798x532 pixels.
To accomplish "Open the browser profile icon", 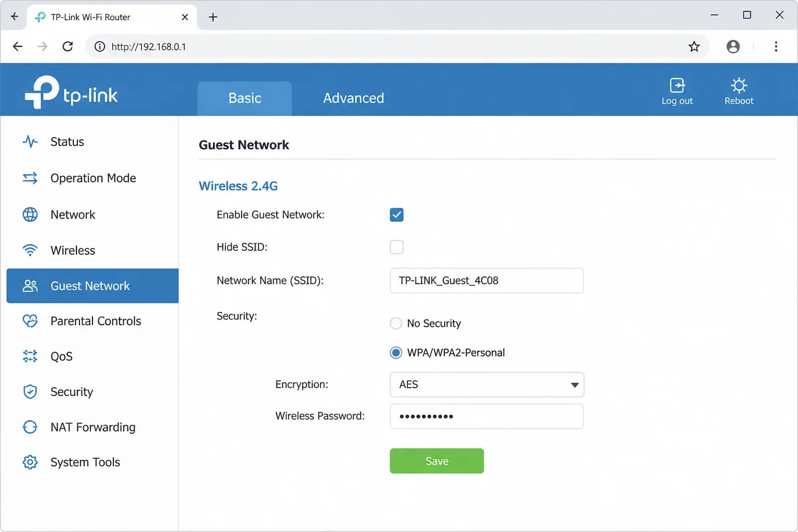I will [733, 47].
